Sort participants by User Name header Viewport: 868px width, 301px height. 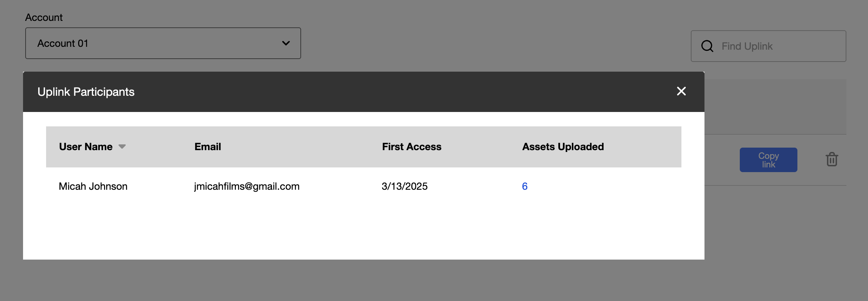click(x=86, y=147)
